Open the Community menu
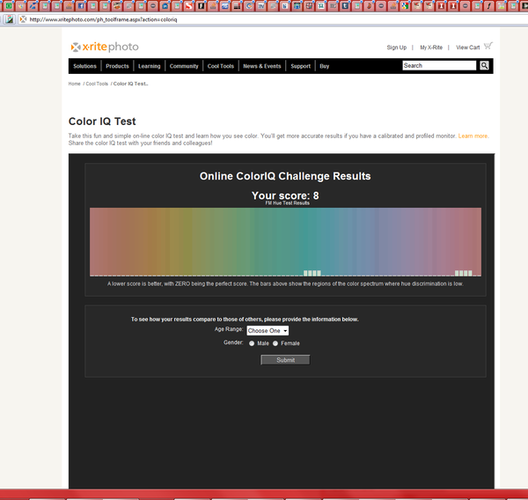The image size is (528, 500). [x=184, y=66]
